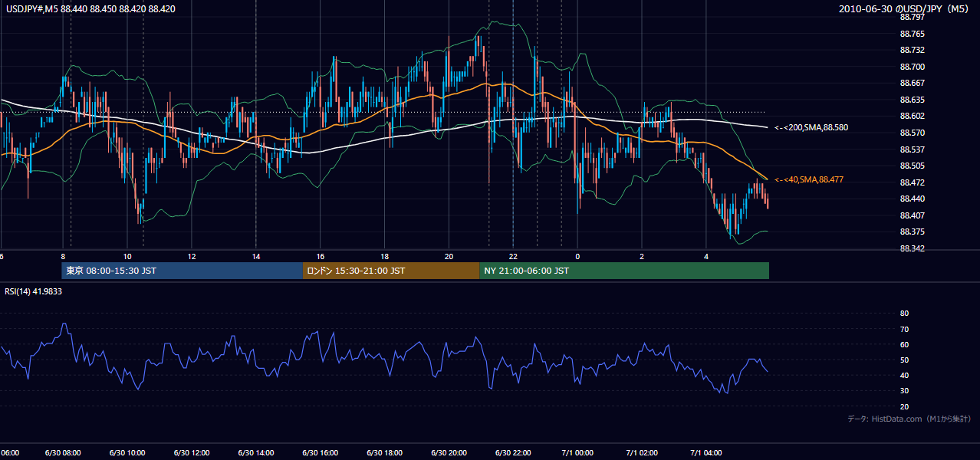The height and width of the screenshot is (460, 980).
Task: Click price axis value 88.342
Action: tap(911, 248)
